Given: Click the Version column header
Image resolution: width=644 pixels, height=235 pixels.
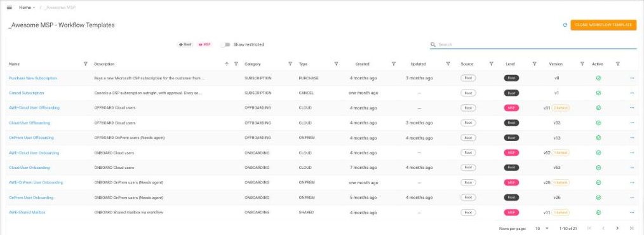Looking at the screenshot, I should tap(556, 64).
